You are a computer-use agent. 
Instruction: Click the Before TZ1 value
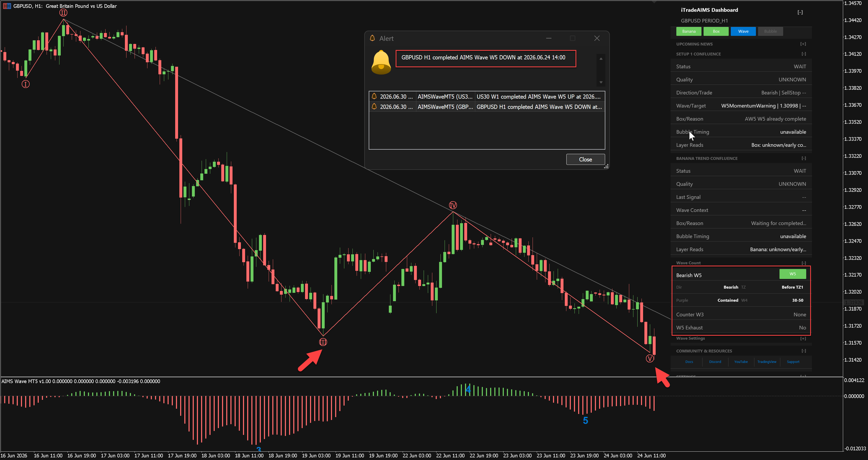click(792, 287)
